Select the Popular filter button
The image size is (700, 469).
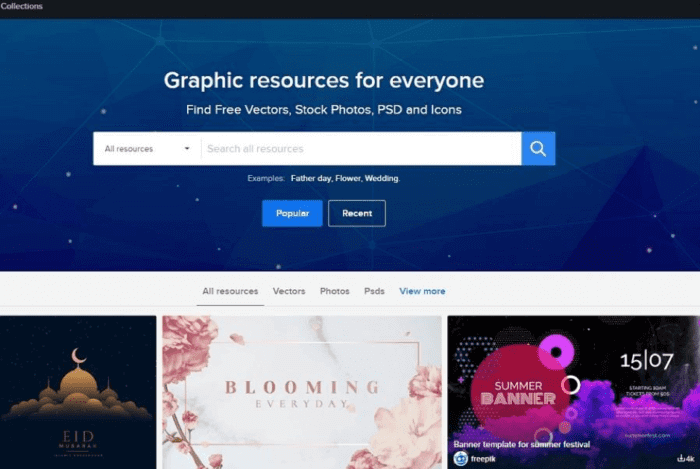pos(292,213)
